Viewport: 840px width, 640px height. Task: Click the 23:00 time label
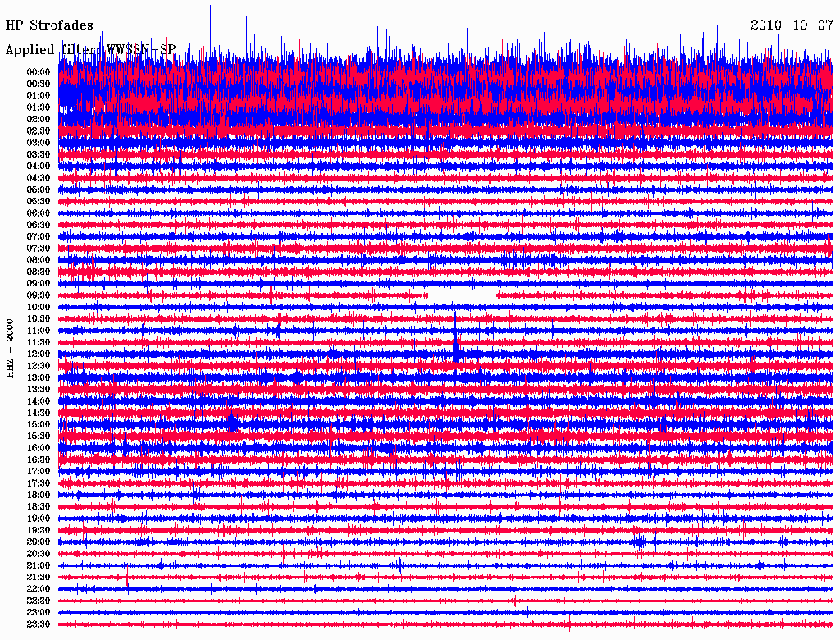click(x=39, y=613)
